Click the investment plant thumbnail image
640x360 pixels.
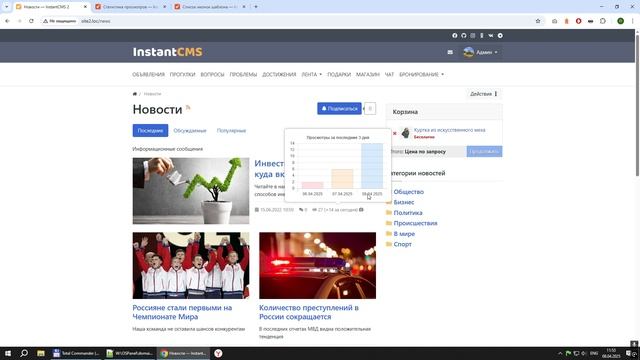pos(191,191)
